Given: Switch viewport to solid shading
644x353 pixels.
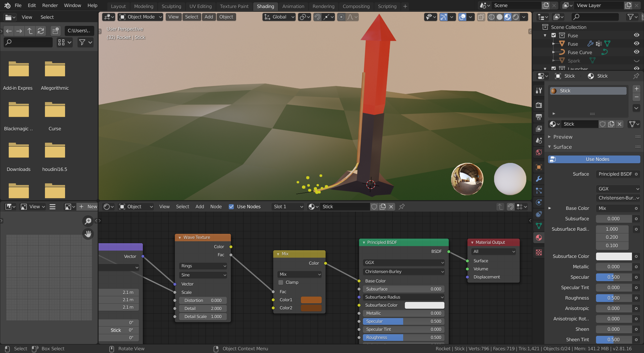Looking at the screenshot, I should [x=499, y=17].
